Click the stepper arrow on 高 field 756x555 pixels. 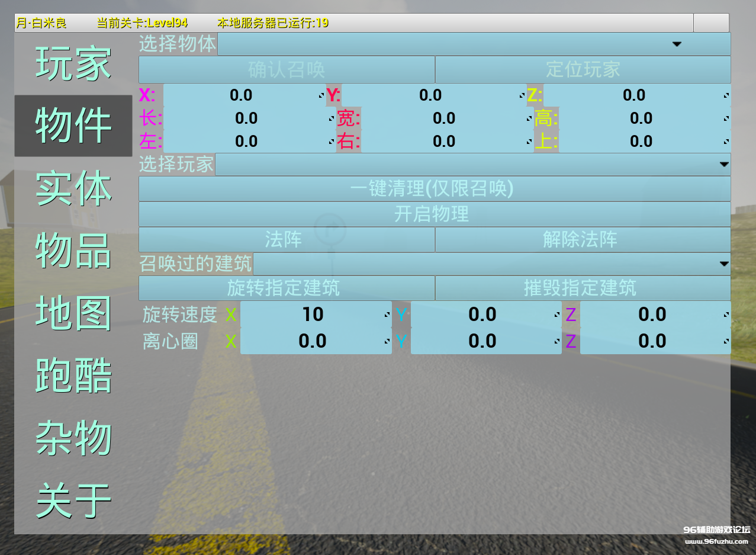pyautogui.click(x=726, y=118)
